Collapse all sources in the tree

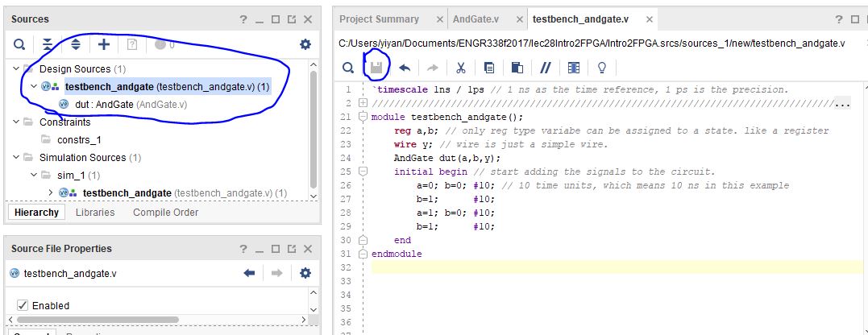pyautogui.click(x=48, y=44)
